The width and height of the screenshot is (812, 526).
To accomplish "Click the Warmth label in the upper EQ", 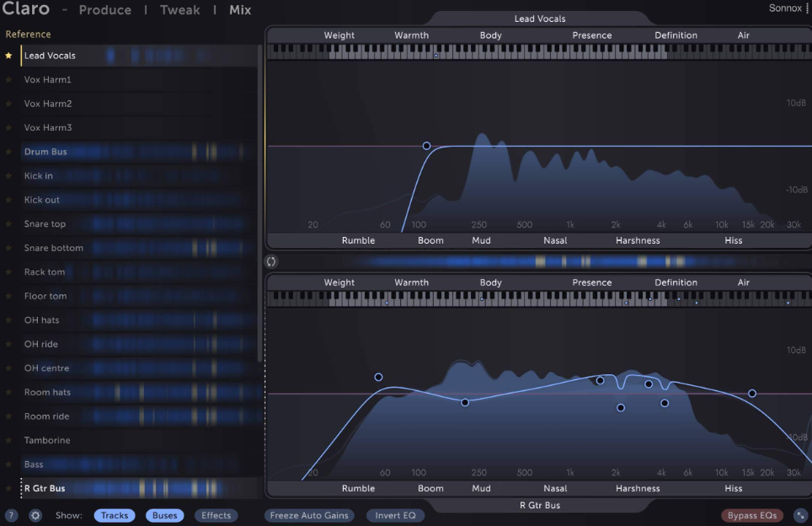I will (412, 35).
